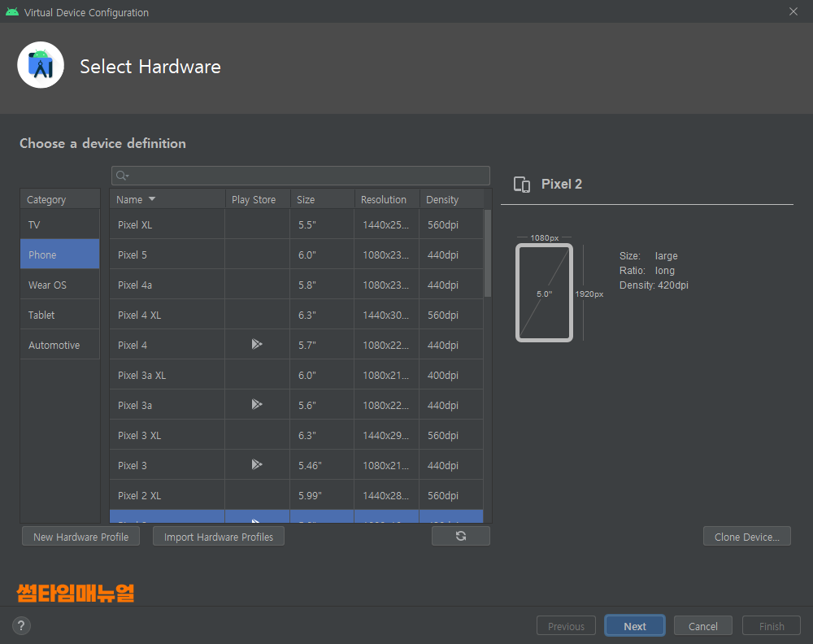The image size is (813, 644).
Task: Select the Pixel 4 XL device row
Action: click(297, 315)
